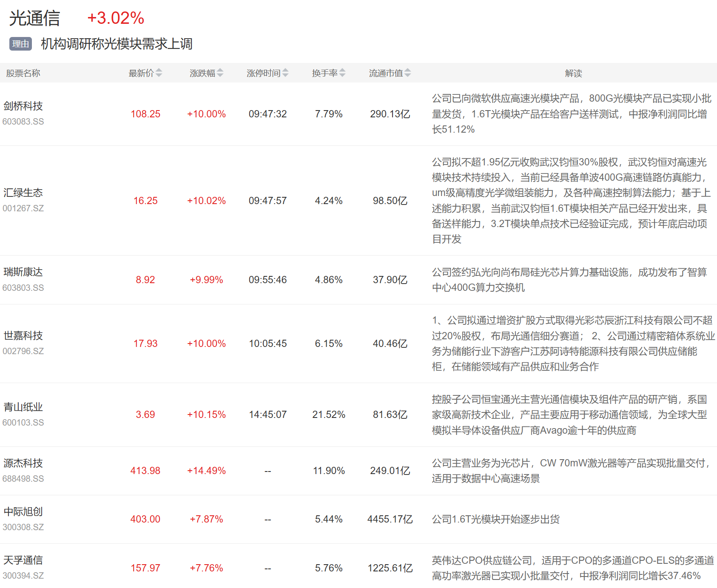Click the 股票名称 column header
The image size is (717, 588).
23,73
